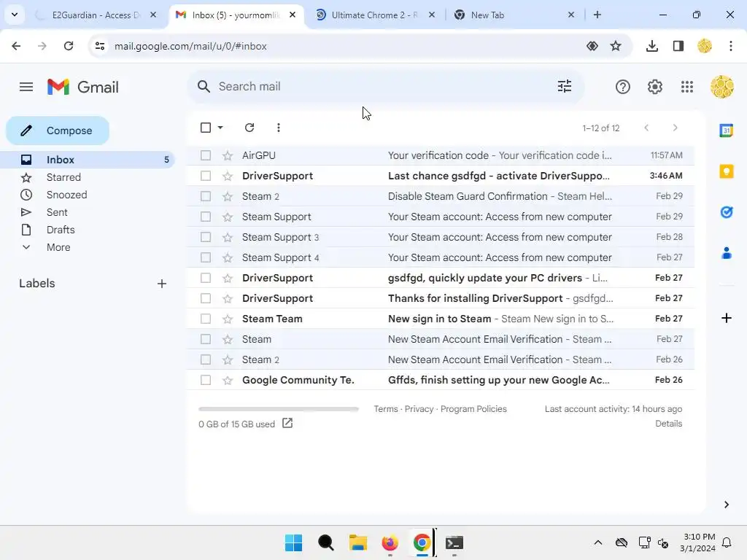Image resolution: width=747 pixels, height=560 pixels.
Task: Open Gmail Support help icon
Action: pos(623,87)
